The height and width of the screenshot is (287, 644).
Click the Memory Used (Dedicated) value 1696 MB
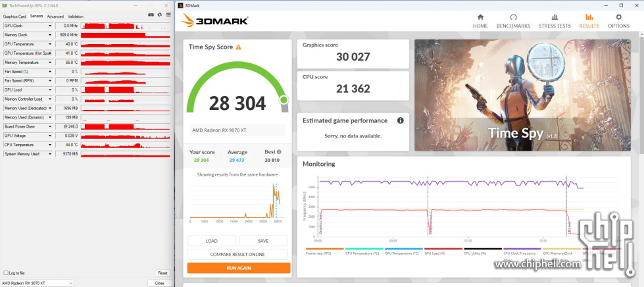tap(70, 108)
